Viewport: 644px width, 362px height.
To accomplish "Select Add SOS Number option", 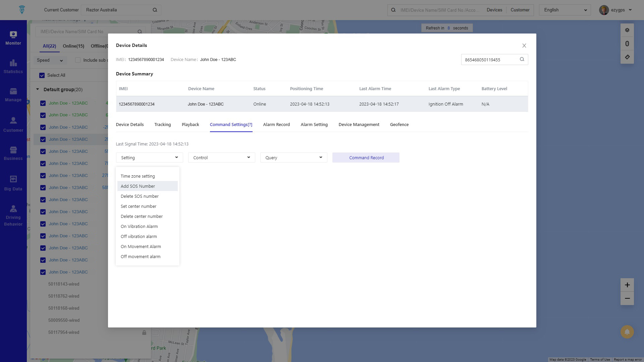I will point(138,186).
